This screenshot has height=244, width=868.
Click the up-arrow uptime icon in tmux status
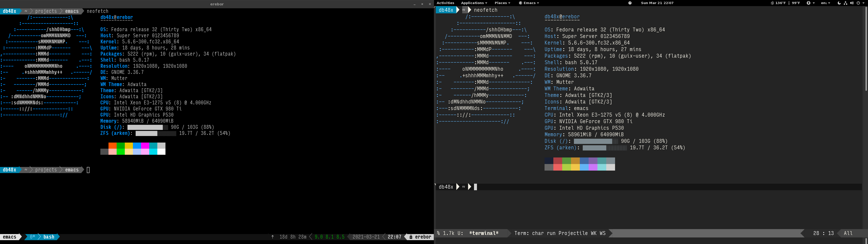pos(273,237)
